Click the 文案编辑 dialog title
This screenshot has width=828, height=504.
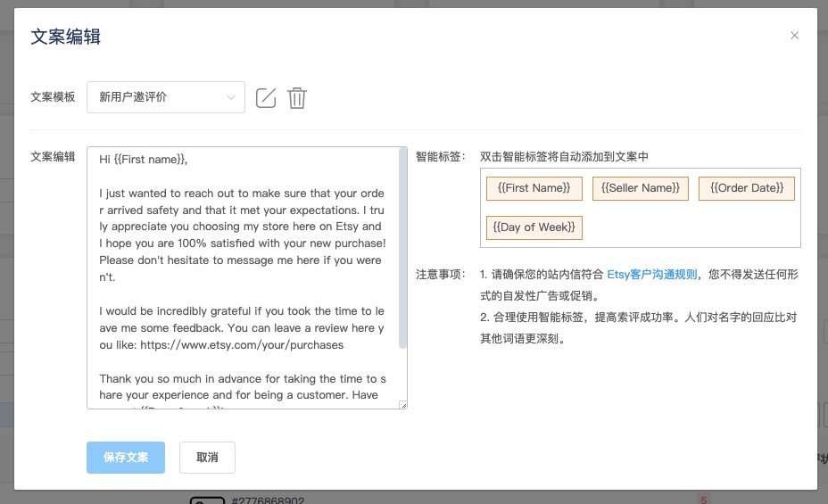point(65,37)
